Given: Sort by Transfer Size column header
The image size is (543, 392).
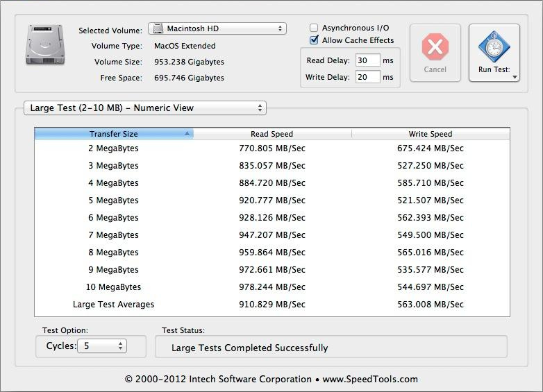Looking at the screenshot, I should pyautogui.click(x=114, y=133).
